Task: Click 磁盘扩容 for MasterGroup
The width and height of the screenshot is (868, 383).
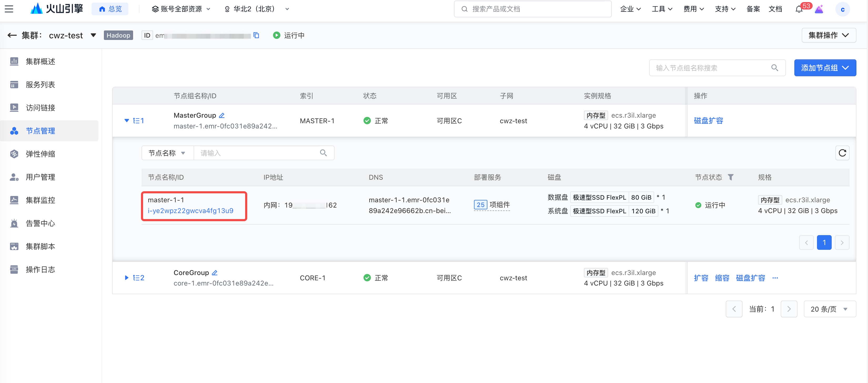Action: point(708,121)
